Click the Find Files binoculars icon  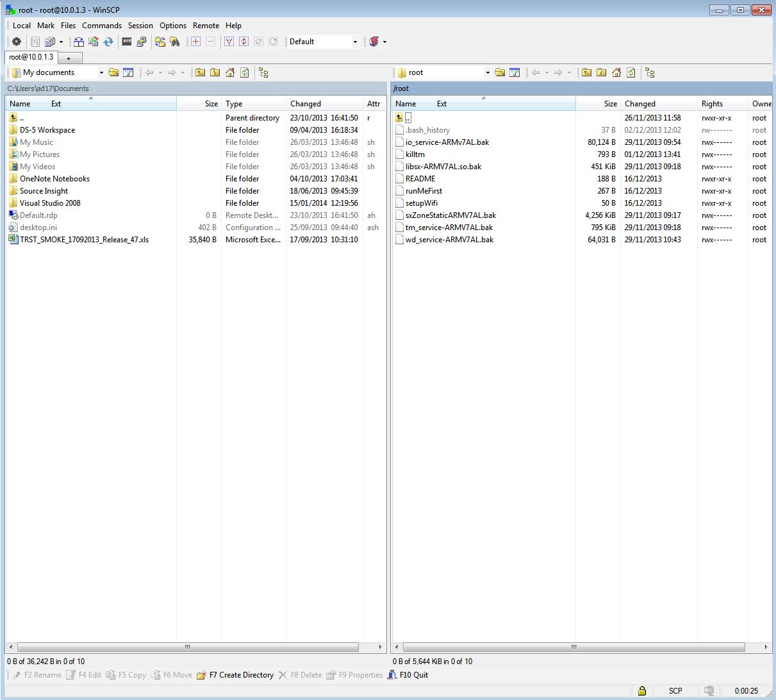[175, 42]
